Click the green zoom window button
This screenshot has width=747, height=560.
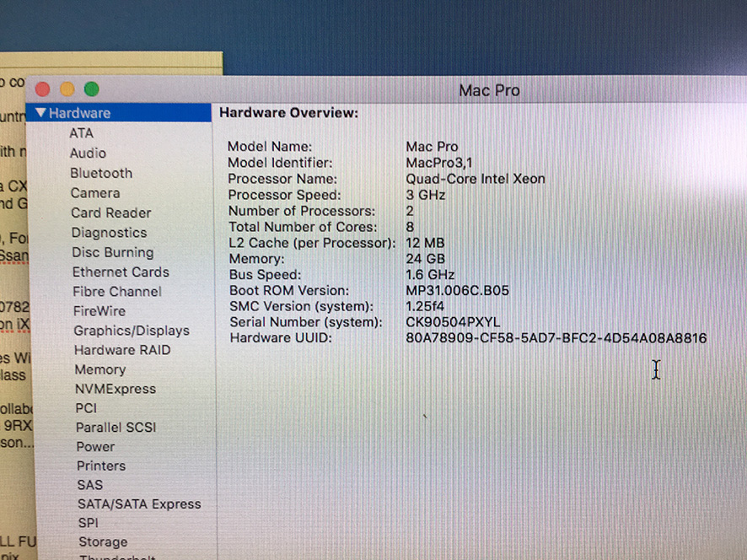point(91,89)
